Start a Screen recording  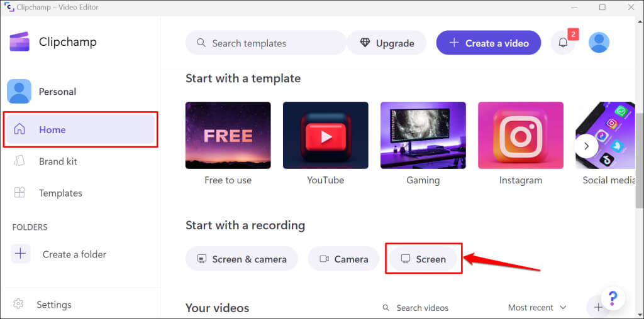[423, 259]
